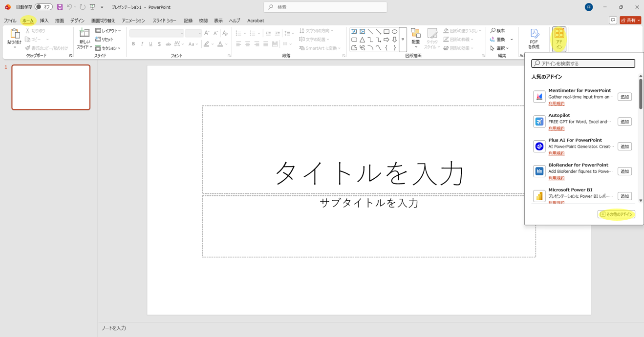Open the 挿入 ribbon tab
Image resolution: width=644 pixels, height=337 pixels.
tap(44, 21)
